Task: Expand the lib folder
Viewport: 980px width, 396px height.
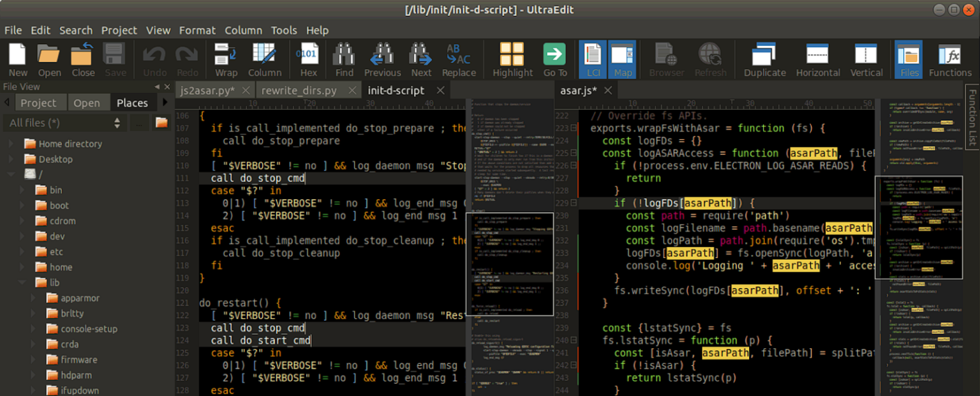Action: tap(23, 282)
